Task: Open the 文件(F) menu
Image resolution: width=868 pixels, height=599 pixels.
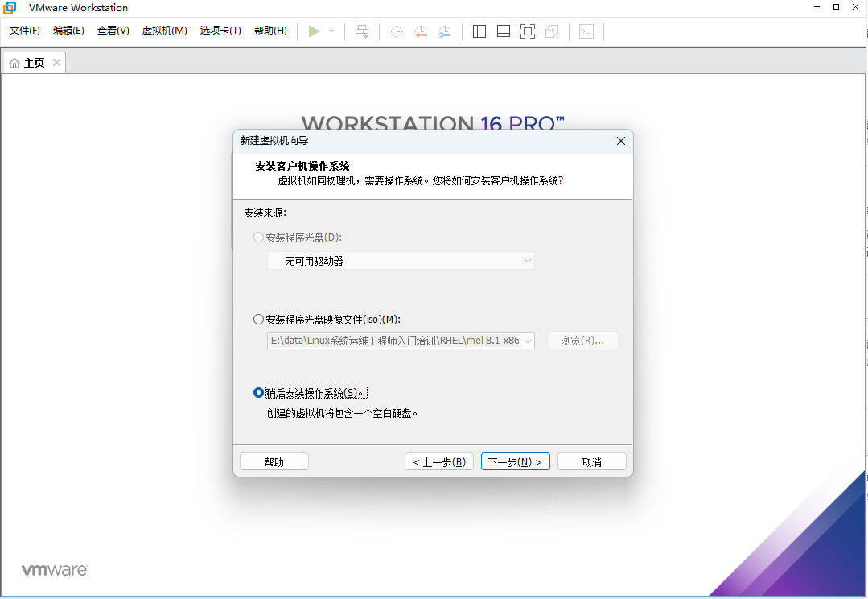Action: [x=24, y=31]
